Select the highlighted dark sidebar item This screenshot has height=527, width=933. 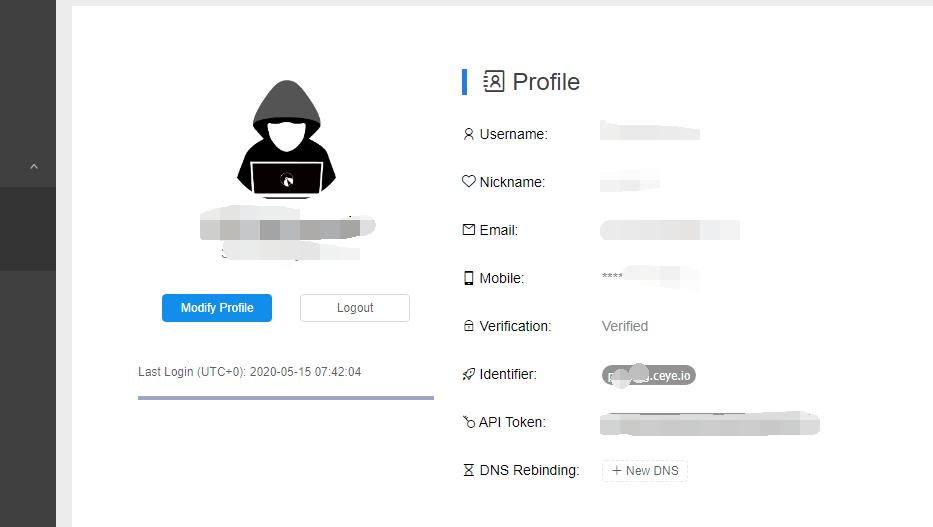point(28,229)
